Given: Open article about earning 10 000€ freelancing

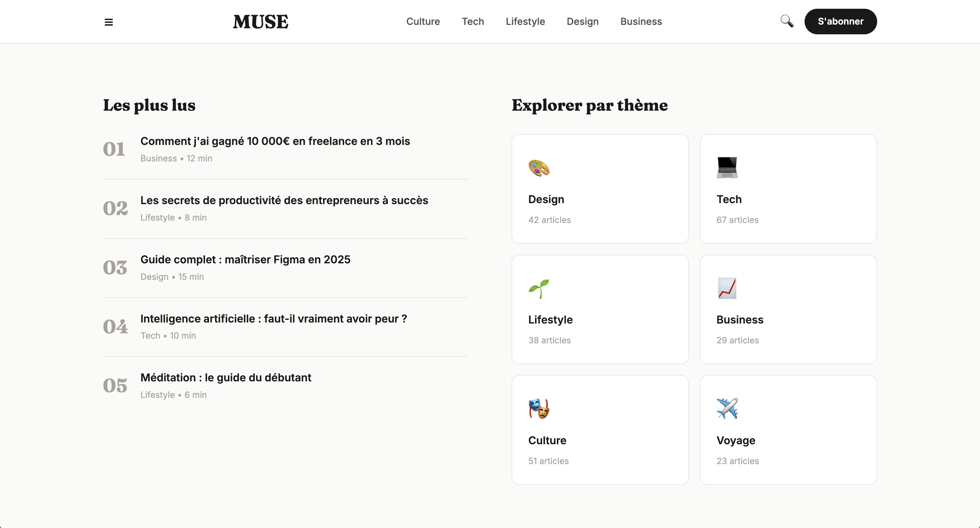Looking at the screenshot, I should tap(275, 141).
